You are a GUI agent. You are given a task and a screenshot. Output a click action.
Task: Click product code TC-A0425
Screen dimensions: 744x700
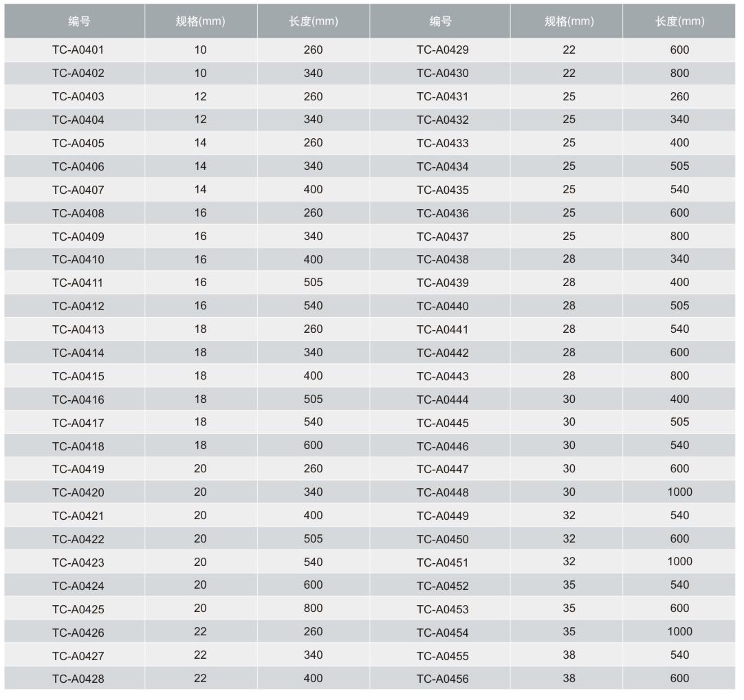coord(78,609)
